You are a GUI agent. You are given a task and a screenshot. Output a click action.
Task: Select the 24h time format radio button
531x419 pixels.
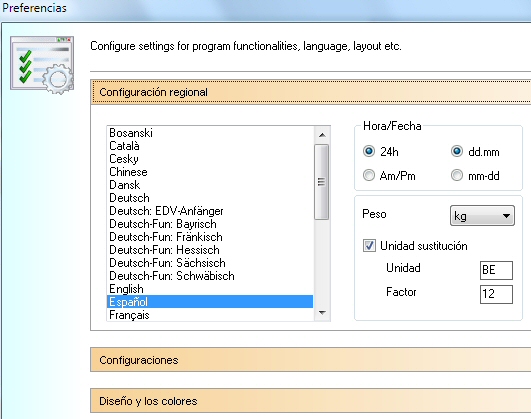(369, 151)
